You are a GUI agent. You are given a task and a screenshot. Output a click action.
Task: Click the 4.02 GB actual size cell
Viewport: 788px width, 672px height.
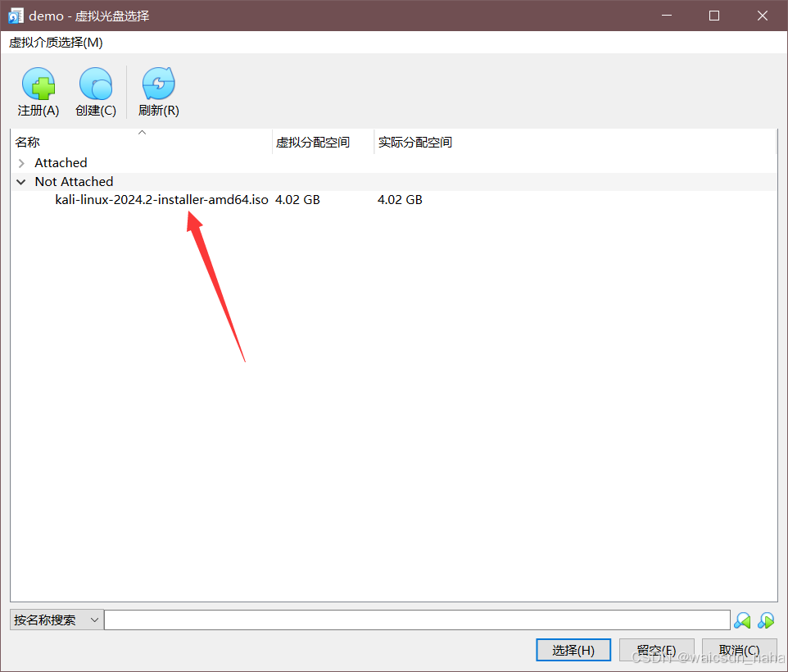tap(400, 200)
